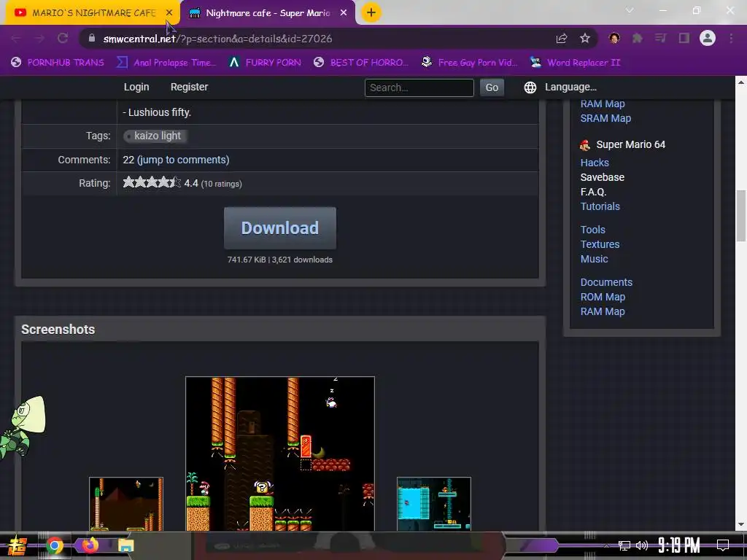The height and width of the screenshot is (560, 747).
Task: Open the Language selector
Action: pos(570,87)
